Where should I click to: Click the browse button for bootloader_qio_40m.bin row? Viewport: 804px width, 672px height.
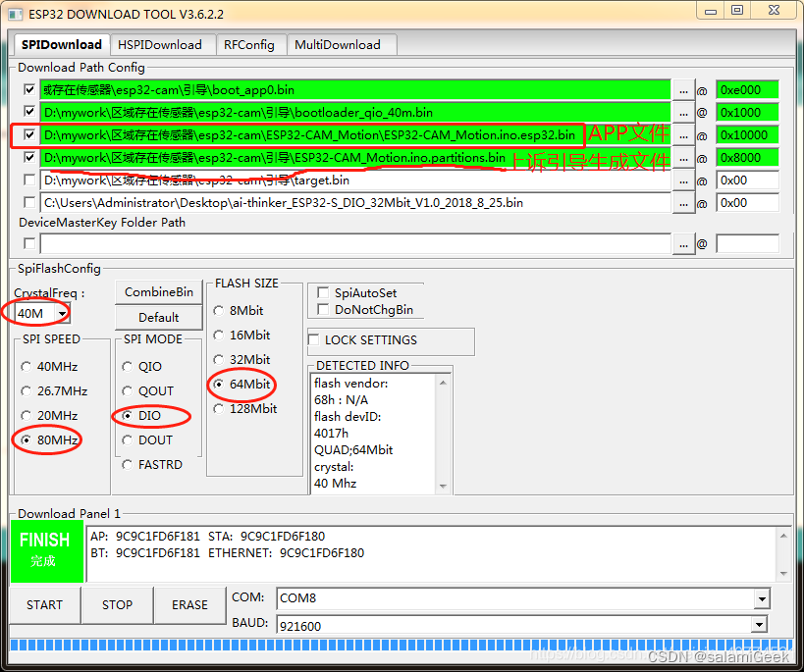[x=683, y=113]
